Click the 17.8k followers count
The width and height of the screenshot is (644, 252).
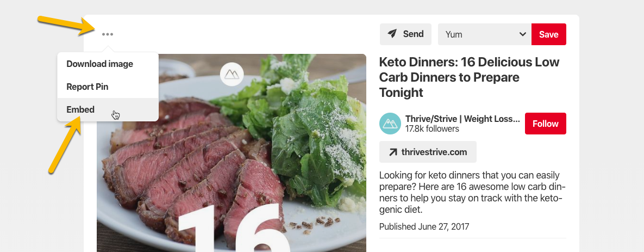pyautogui.click(x=432, y=129)
